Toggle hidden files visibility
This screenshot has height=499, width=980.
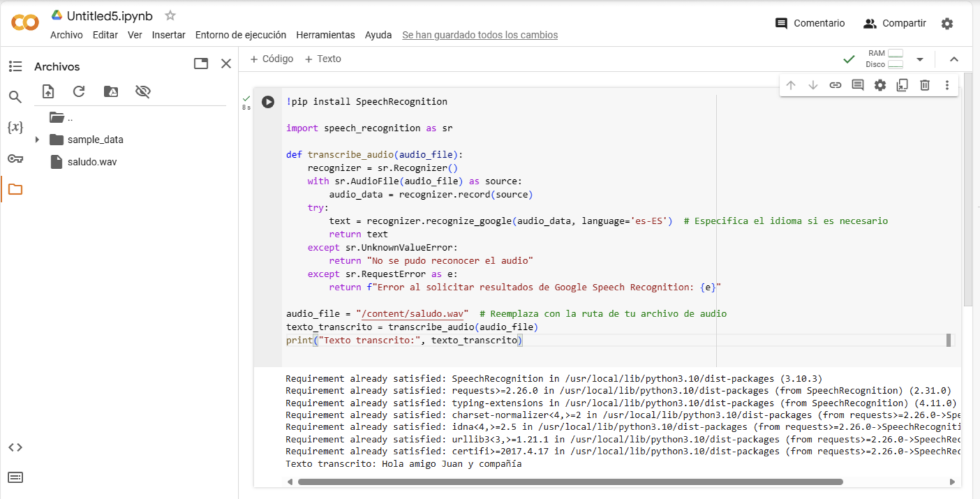coord(142,91)
